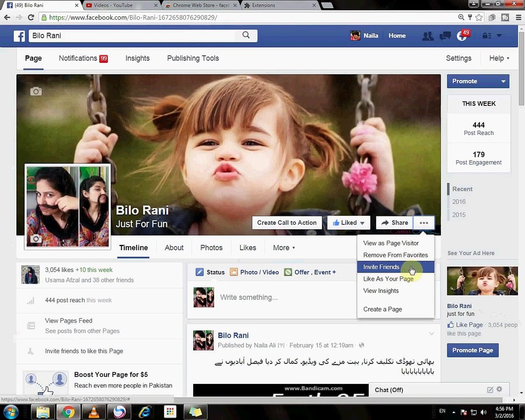
Task: Jump to 2015 in timeline
Action: pyautogui.click(x=459, y=215)
